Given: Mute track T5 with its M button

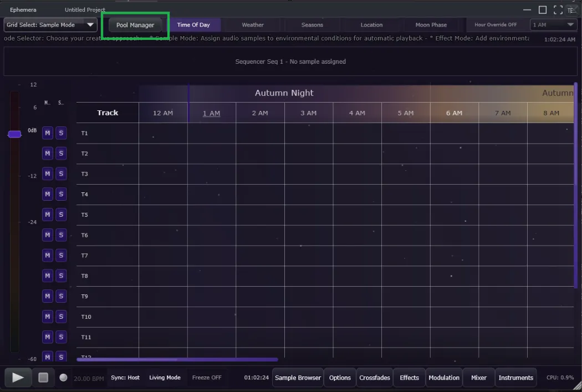Looking at the screenshot, I should pos(47,214).
